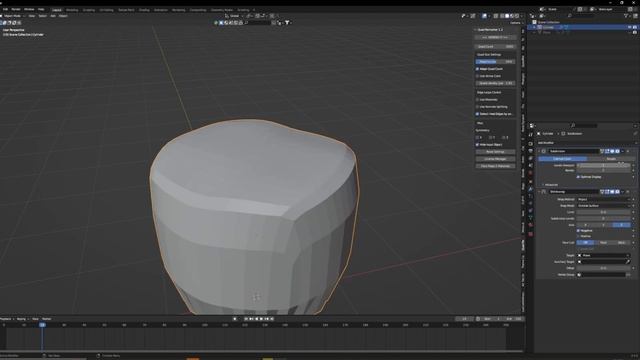Toggle Detect Hard Edges by angle

coord(477,114)
